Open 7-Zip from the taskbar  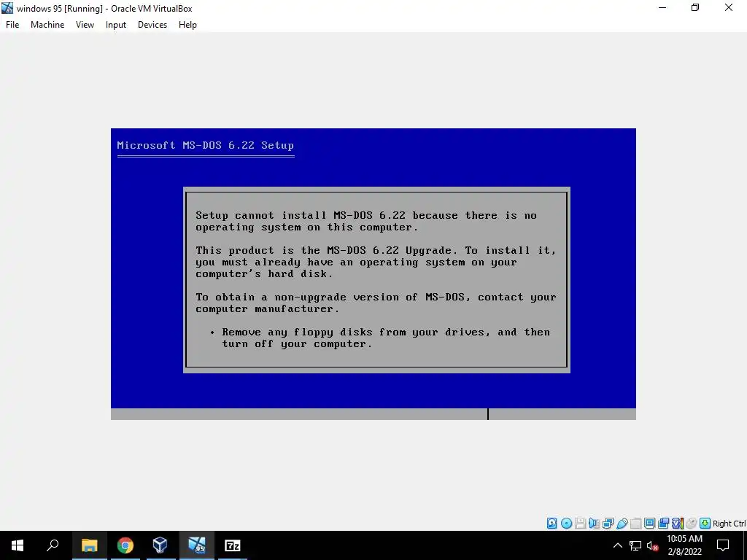pos(233,545)
